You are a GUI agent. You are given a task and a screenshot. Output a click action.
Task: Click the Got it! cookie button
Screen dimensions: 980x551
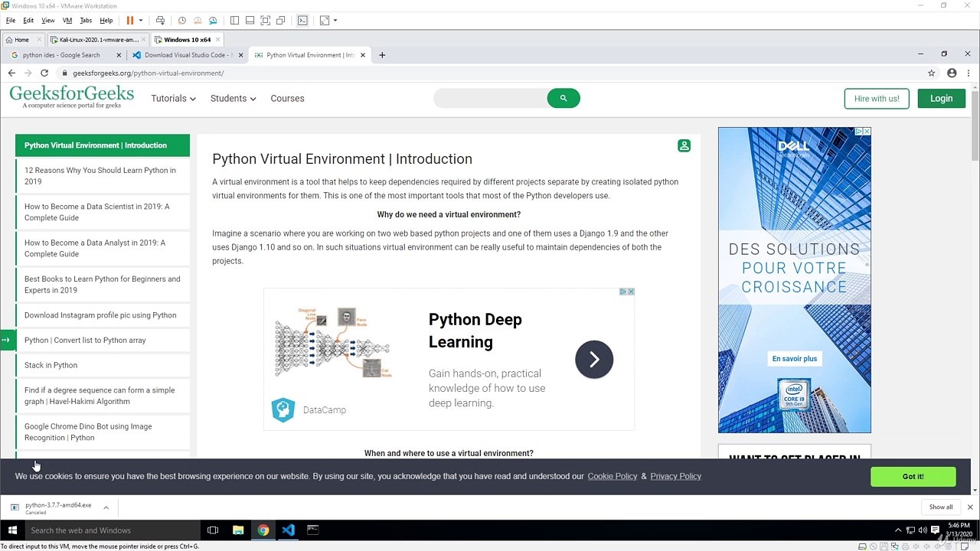coord(913,477)
